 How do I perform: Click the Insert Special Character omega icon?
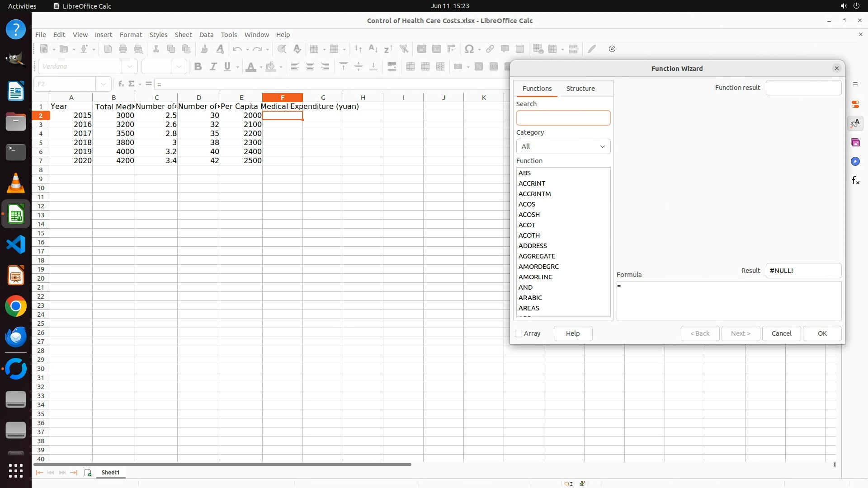coord(469,49)
